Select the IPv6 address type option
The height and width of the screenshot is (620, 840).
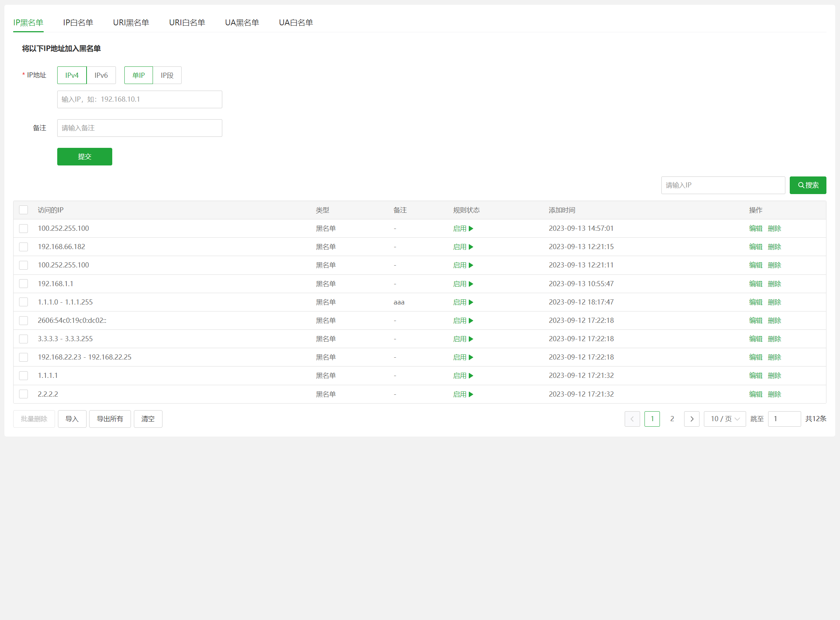pyautogui.click(x=101, y=75)
